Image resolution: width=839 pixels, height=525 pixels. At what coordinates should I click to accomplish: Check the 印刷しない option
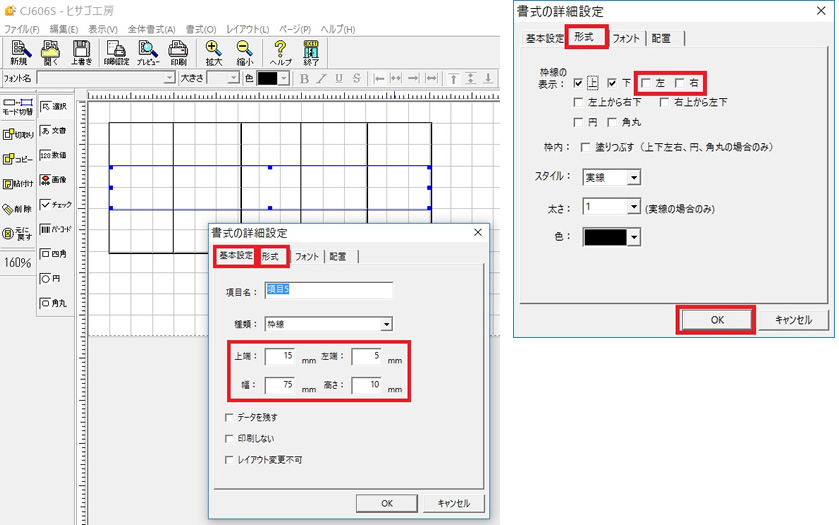231,438
